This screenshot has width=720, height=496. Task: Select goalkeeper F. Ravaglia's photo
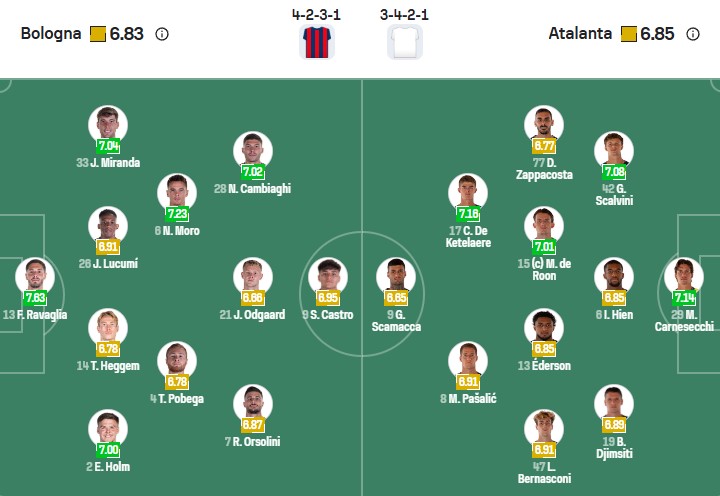pos(35,277)
